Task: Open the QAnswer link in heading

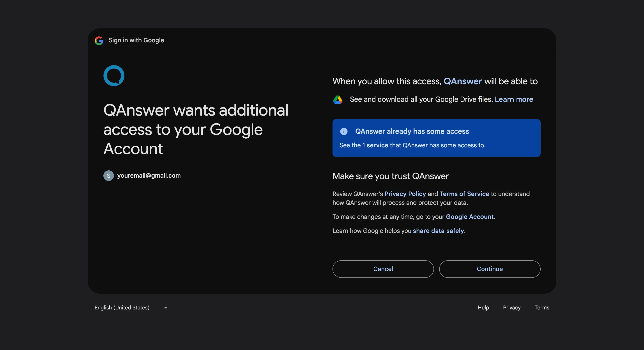Action: click(463, 81)
